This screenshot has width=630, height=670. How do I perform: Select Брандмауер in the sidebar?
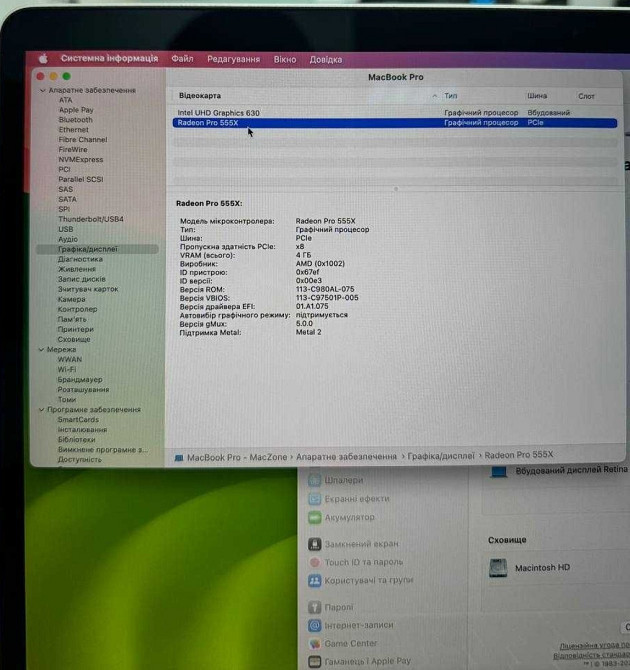click(80, 379)
